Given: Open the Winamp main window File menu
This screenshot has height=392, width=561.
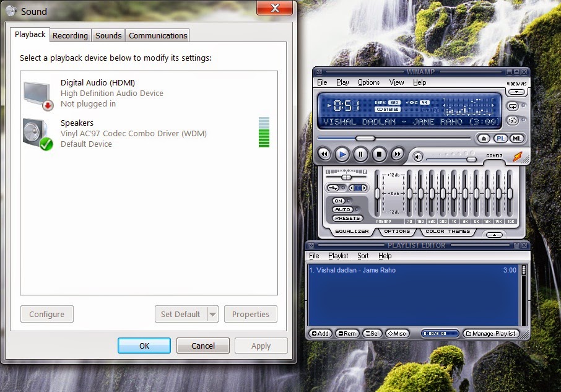Looking at the screenshot, I should (322, 82).
